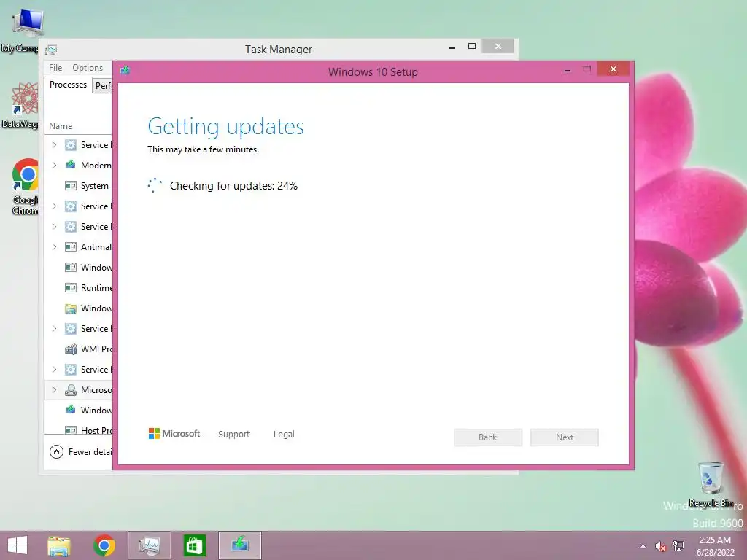Screen dimensions: 747x560
Task: Close the Task Manager window
Action: coord(498,46)
